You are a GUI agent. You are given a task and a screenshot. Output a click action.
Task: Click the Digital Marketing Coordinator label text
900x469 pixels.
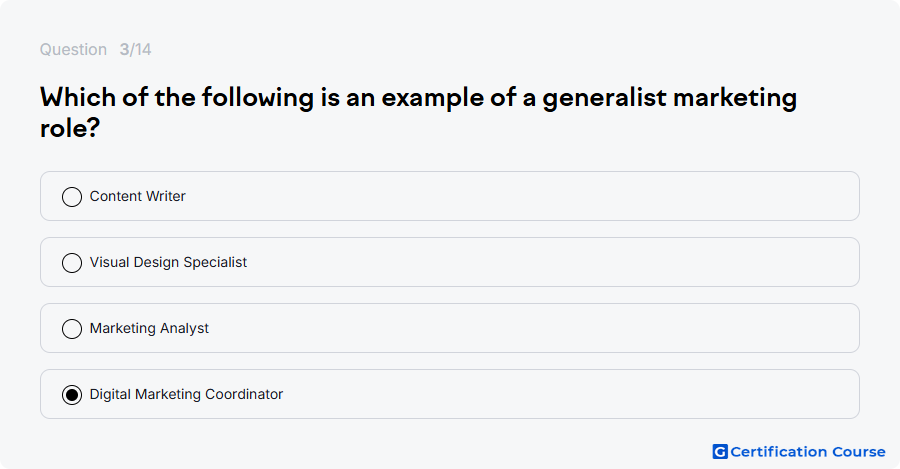[x=187, y=394]
